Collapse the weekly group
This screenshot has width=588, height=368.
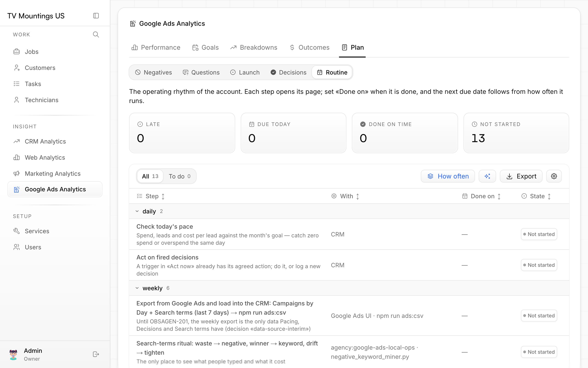pyautogui.click(x=137, y=288)
